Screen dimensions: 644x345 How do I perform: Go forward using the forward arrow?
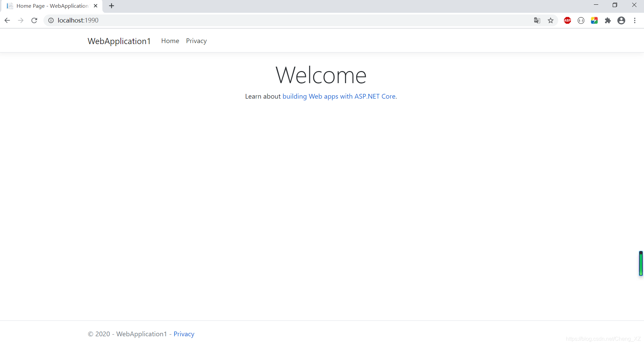[x=21, y=21]
